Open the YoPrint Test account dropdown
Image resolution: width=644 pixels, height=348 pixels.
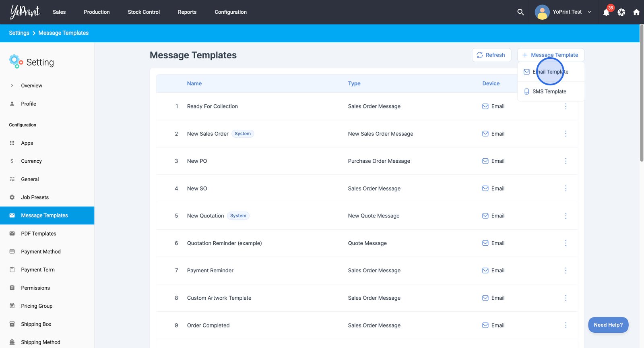(x=589, y=12)
